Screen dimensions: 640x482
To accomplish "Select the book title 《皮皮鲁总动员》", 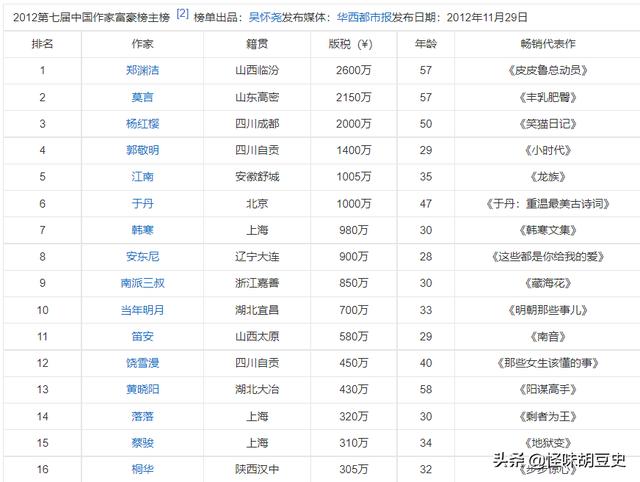I will coord(548,70).
